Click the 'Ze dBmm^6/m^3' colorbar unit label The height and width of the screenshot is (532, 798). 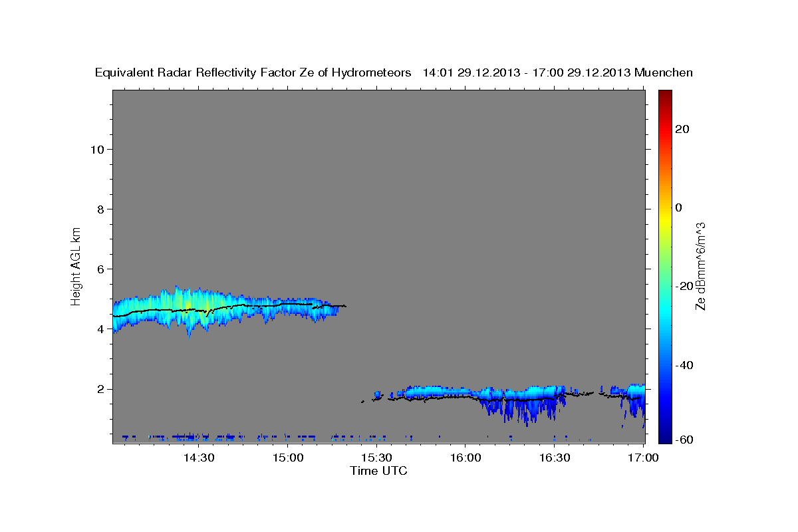(x=700, y=266)
